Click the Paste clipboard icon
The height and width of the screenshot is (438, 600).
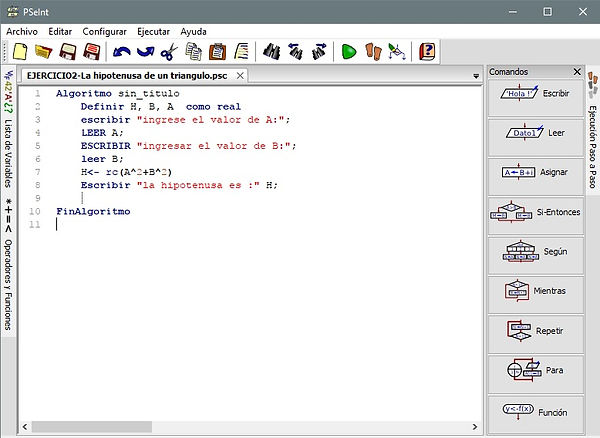coord(217,51)
